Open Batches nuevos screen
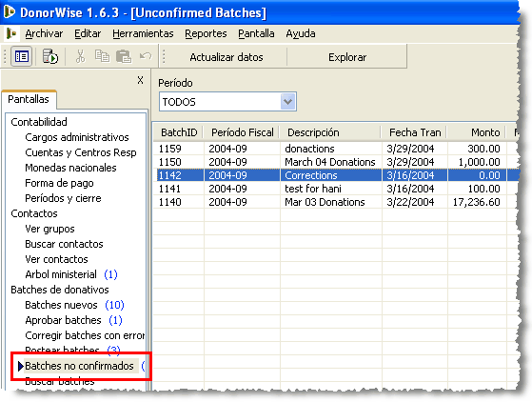The width and height of the screenshot is (532, 402). [61, 305]
